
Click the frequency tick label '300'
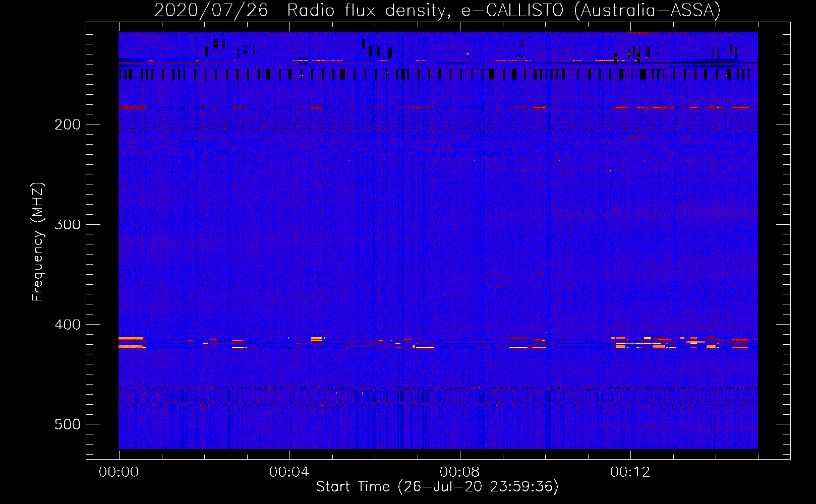point(68,224)
